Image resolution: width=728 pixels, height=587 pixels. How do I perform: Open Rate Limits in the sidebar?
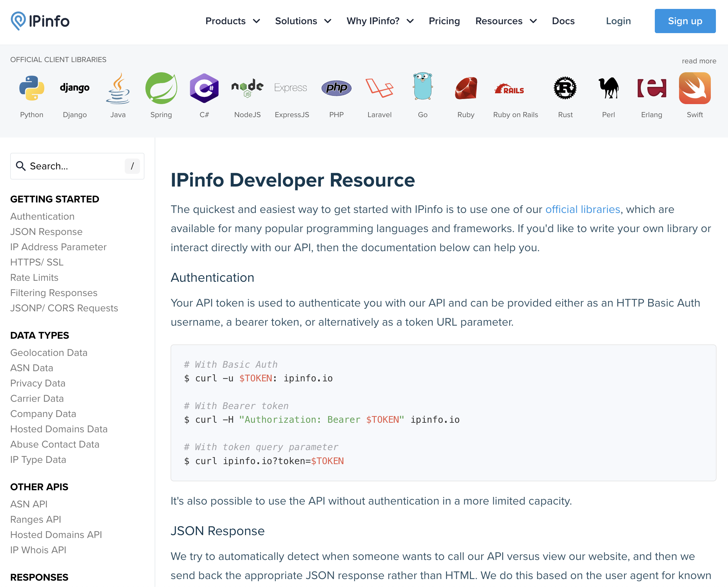[x=34, y=278]
